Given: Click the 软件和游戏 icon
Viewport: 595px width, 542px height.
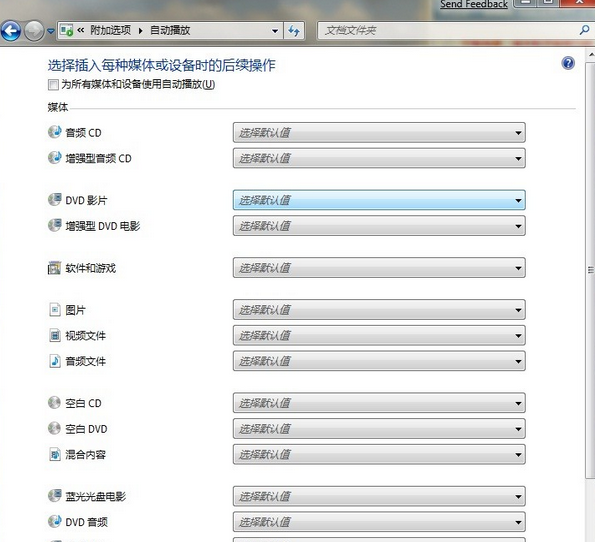Looking at the screenshot, I should (54, 268).
